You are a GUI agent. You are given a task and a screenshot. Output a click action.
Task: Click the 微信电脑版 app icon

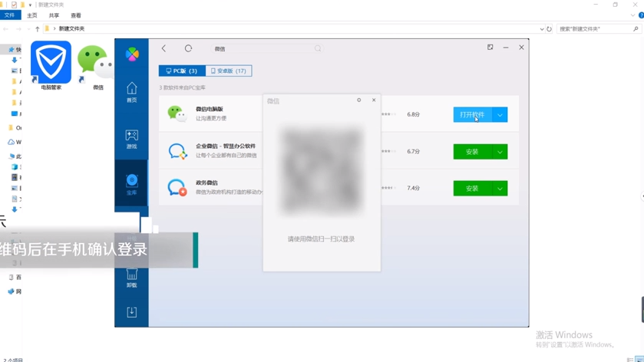pyautogui.click(x=177, y=114)
